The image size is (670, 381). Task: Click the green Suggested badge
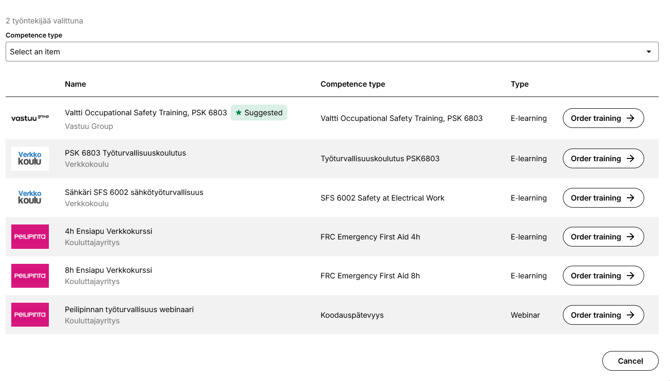point(259,113)
